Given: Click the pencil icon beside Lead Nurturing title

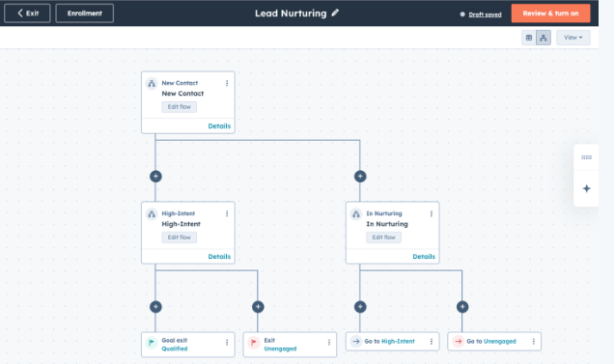Looking at the screenshot, I should (x=335, y=13).
